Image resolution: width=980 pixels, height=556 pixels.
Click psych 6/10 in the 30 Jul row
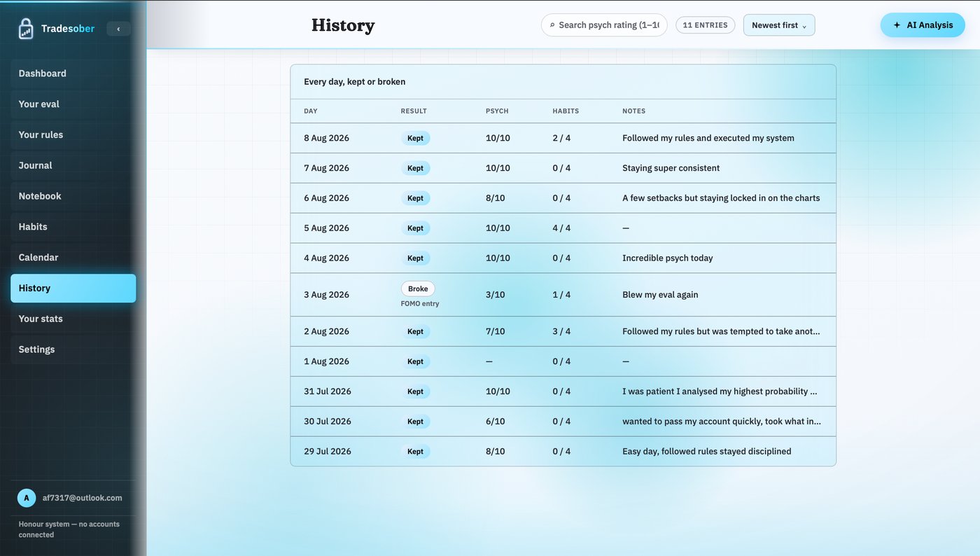tap(496, 422)
